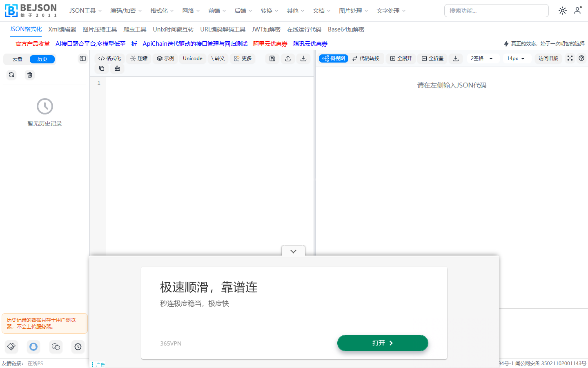Click the download icon in result toolbar
The image size is (588, 368).
[456, 58]
